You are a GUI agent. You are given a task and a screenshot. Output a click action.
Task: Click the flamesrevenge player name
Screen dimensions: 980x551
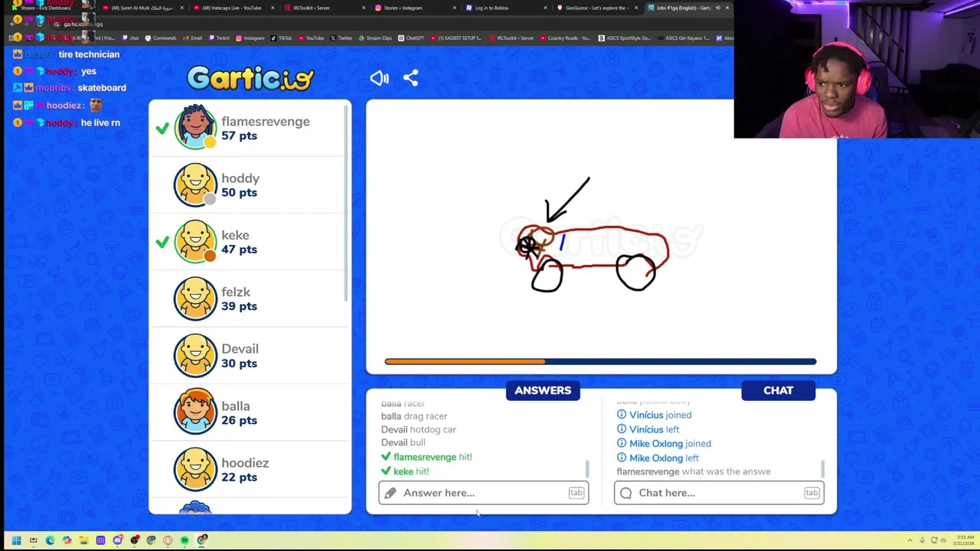(266, 121)
